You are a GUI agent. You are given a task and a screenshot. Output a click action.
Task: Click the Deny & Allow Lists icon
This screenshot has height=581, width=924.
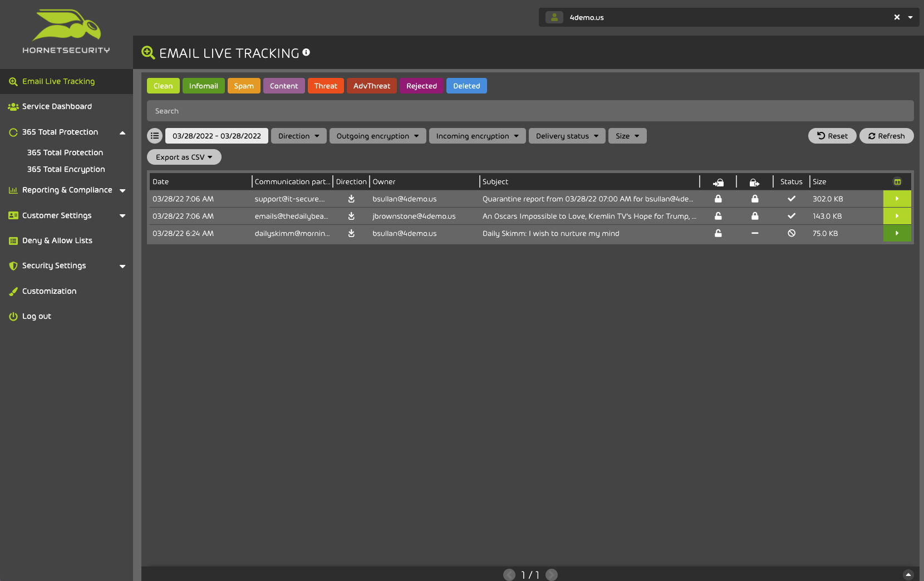pyautogui.click(x=13, y=240)
